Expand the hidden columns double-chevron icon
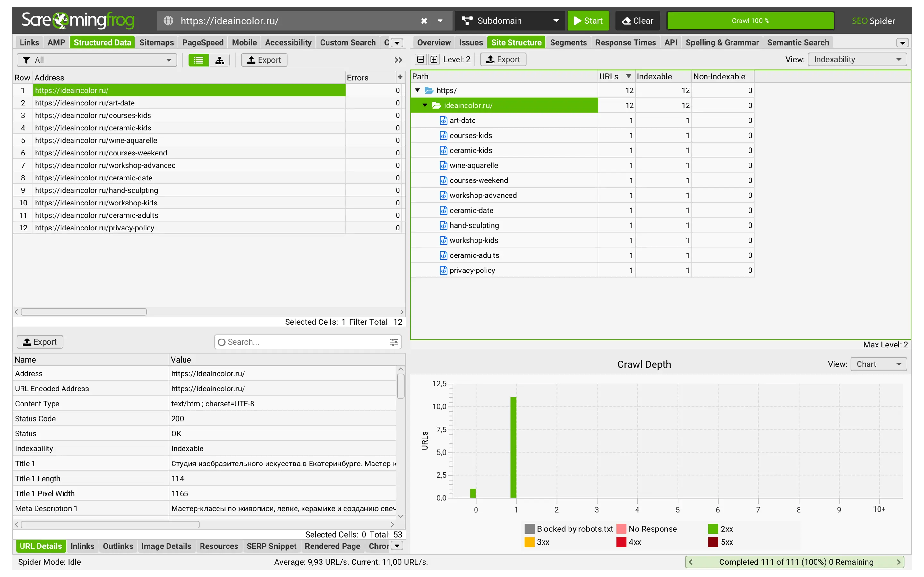924x577 pixels. (398, 60)
